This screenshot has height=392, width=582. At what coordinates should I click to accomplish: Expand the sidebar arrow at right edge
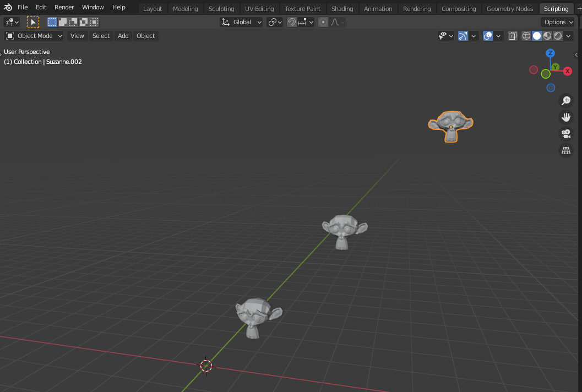(576, 55)
